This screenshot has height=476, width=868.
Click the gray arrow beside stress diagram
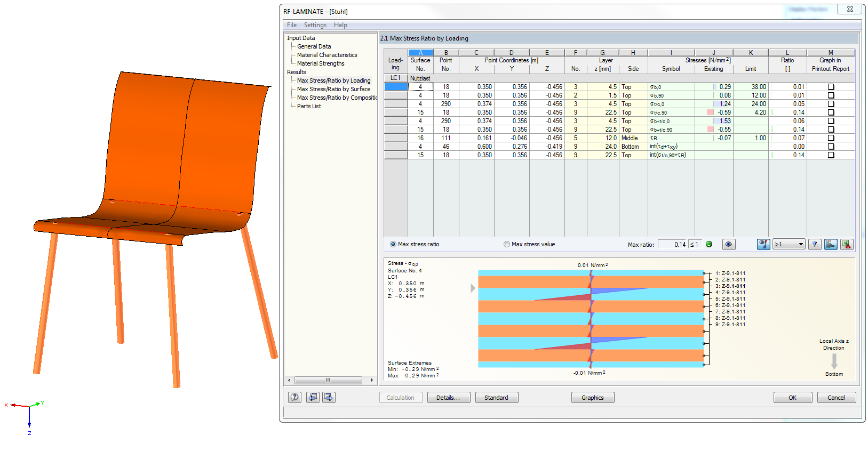pos(473,288)
